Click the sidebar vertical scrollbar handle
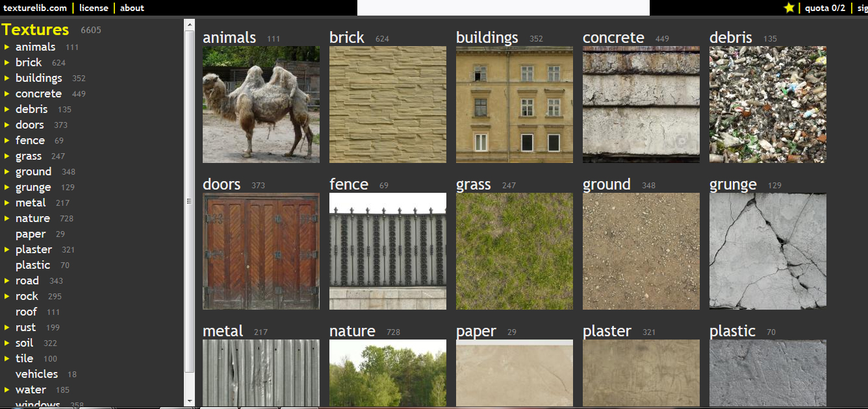 [190, 201]
